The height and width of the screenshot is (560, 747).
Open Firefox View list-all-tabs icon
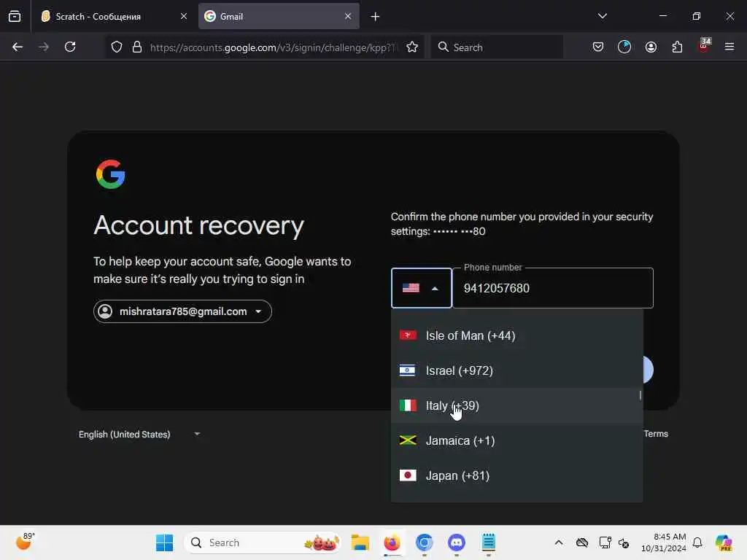[15, 16]
